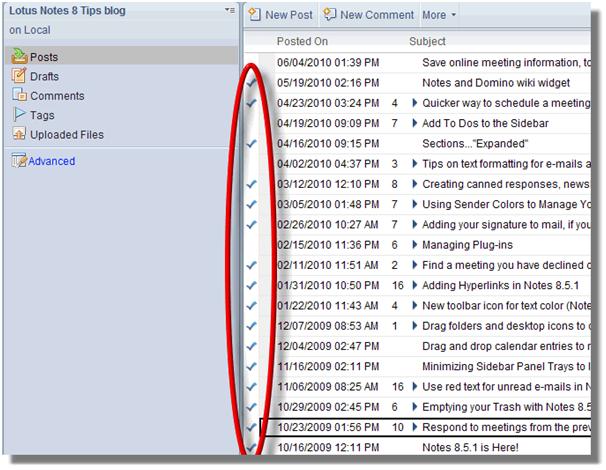This screenshot has height=470, width=606.
Task: Select post 'Minimizing Sidebar Panel Trays'
Action: click(506, 366)
